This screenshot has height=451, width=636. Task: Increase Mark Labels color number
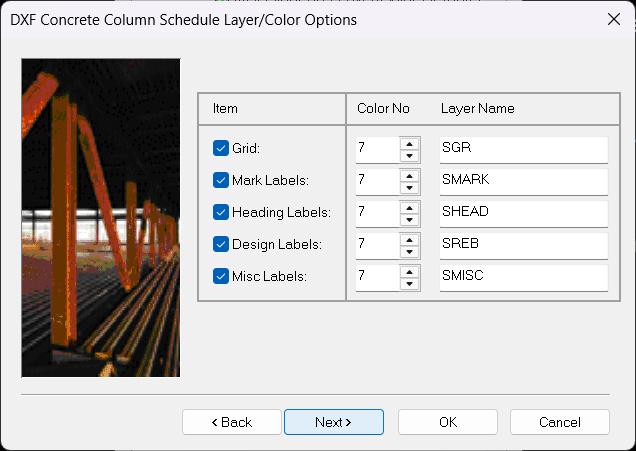click(x=409, y=175)
